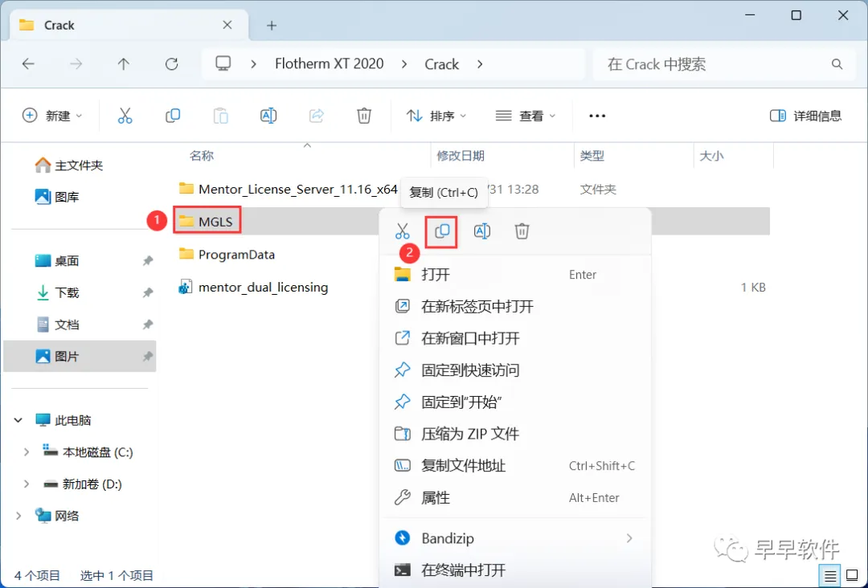Select the ProgramData folder
This screenshot has width=868, height=588.
point(227,255)
